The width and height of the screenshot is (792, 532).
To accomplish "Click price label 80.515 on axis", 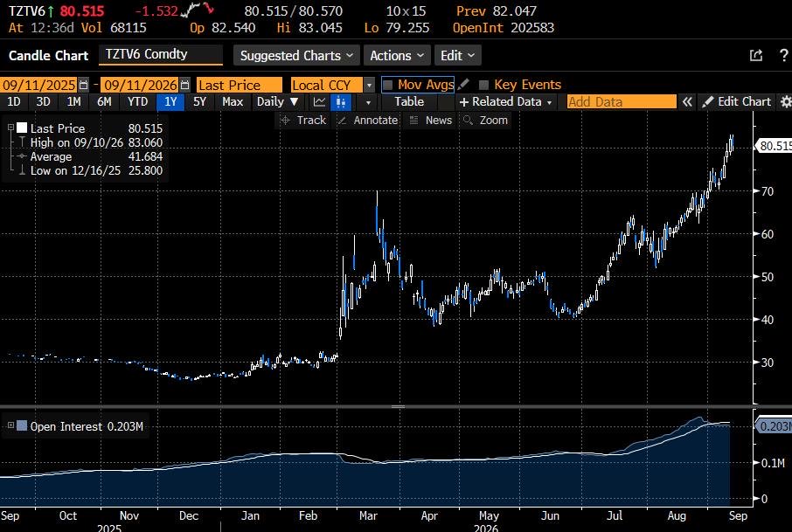I will click(x=774, y=146).
